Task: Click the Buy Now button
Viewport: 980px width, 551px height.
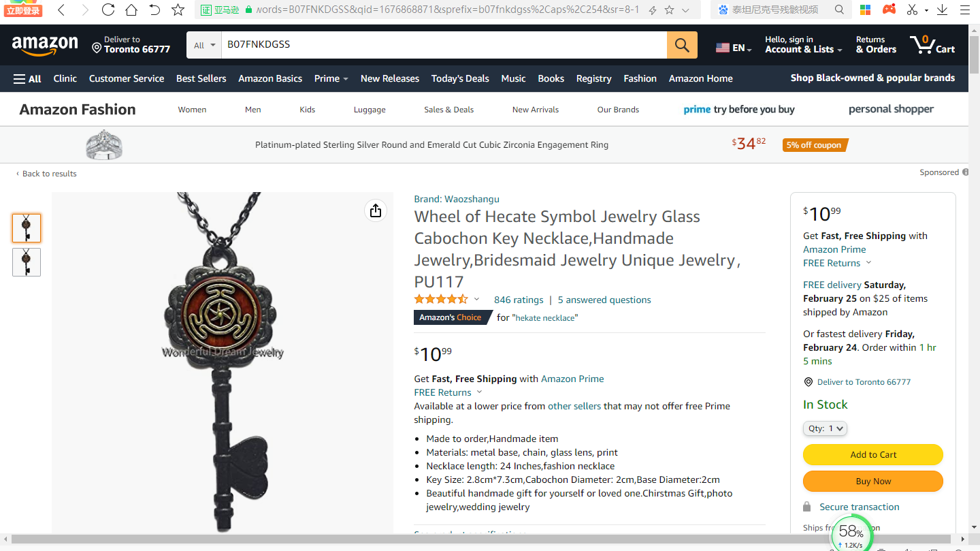Action: point(873,481)
